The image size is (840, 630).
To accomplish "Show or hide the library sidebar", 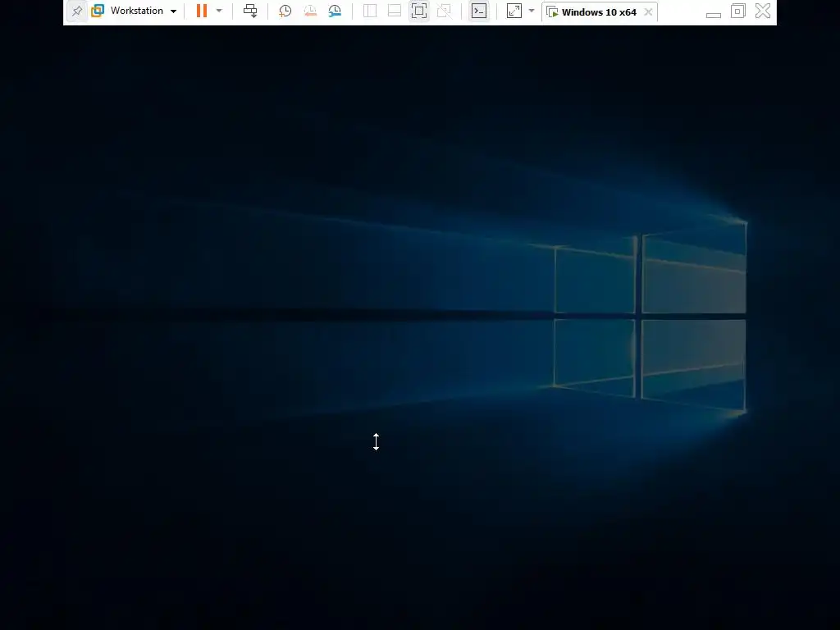I will [x=370, y=11].
